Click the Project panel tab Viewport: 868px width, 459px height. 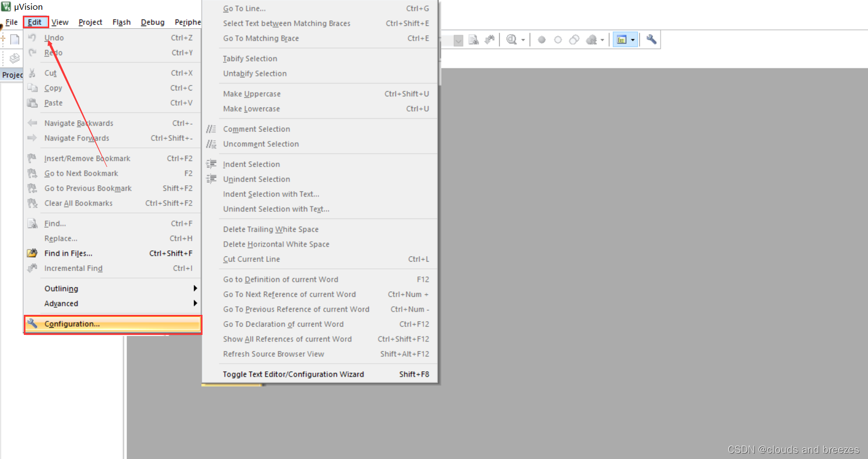tap(12, 75)
